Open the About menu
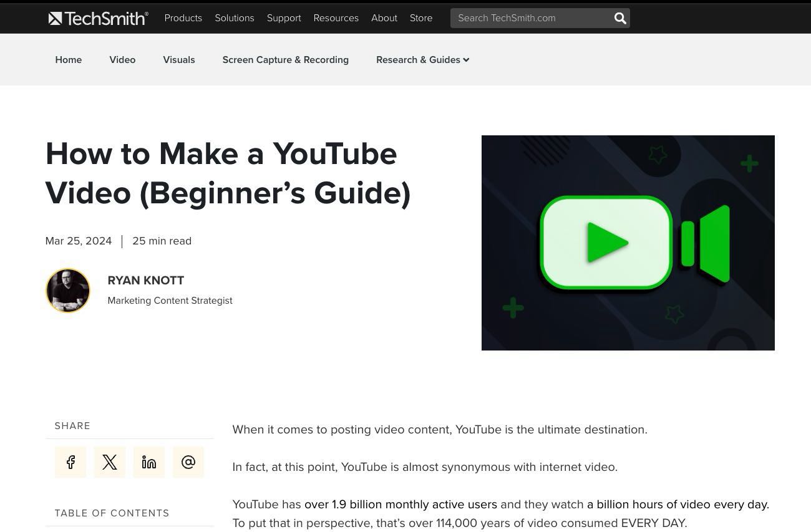Viewport: 811px width, 532px height. pos(384,18)
